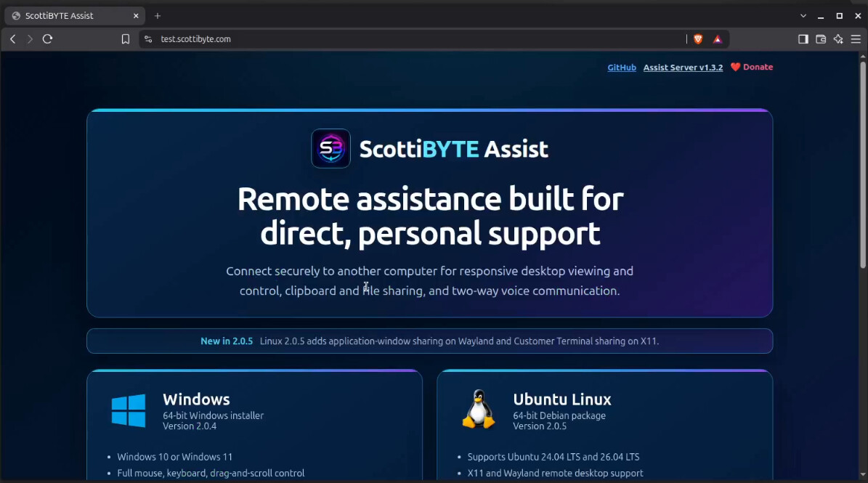Click 'X11 and Wayland remote desktop support'
The image size is (868, 483).
tap(555, 474)
